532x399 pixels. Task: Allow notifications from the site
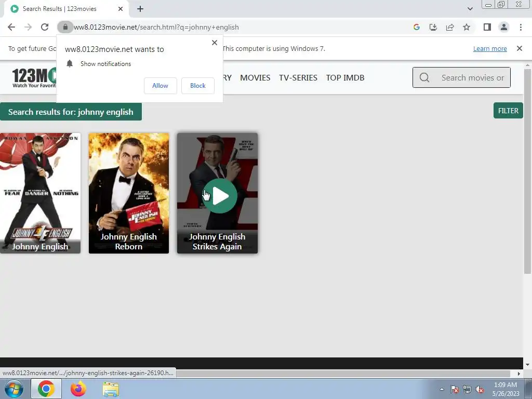pos(160,86)
